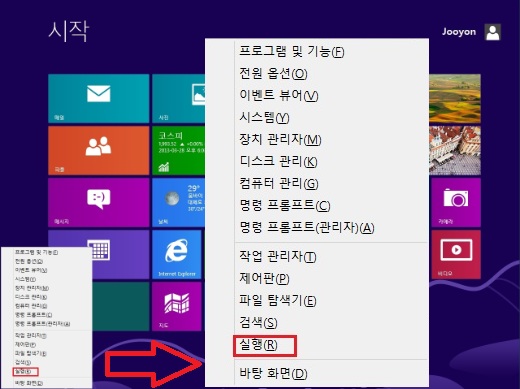This screenshot has height=389, width=520.
Task: Open the dark green tile beside Maps
Action: (120, 306)
